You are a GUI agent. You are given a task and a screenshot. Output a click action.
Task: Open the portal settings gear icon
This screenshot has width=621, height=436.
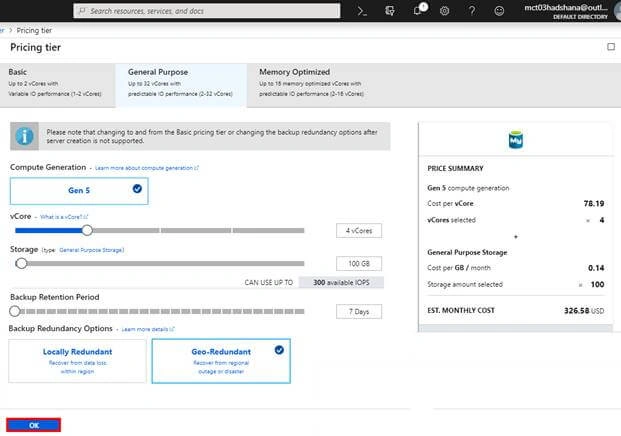point(444,11)
